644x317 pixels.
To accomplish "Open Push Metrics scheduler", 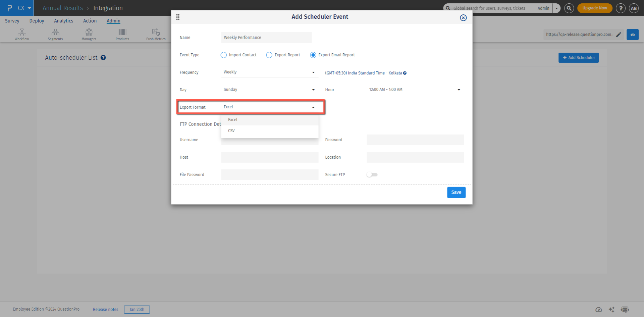I will (156, 34).
